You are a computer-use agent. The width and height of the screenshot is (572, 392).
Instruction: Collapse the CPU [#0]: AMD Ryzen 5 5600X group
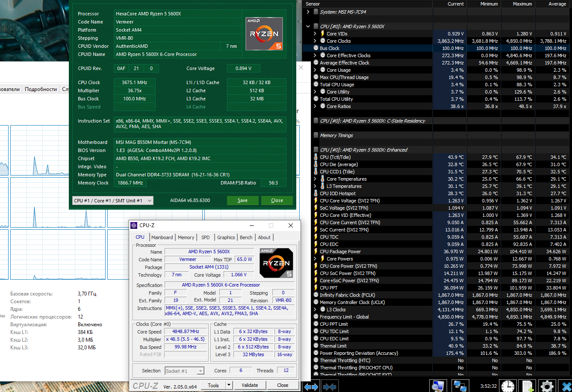tap(308, 26)
